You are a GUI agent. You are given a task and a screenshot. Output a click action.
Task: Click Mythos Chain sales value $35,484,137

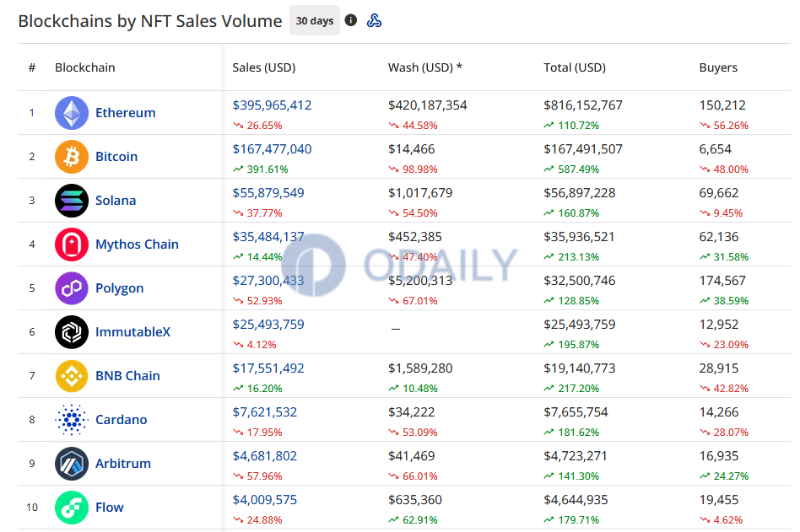[x=268, y=236]
